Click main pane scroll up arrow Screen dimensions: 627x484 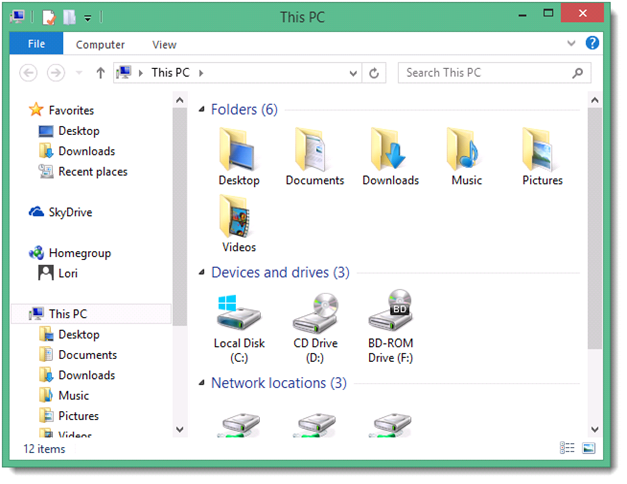coord(595,100)
